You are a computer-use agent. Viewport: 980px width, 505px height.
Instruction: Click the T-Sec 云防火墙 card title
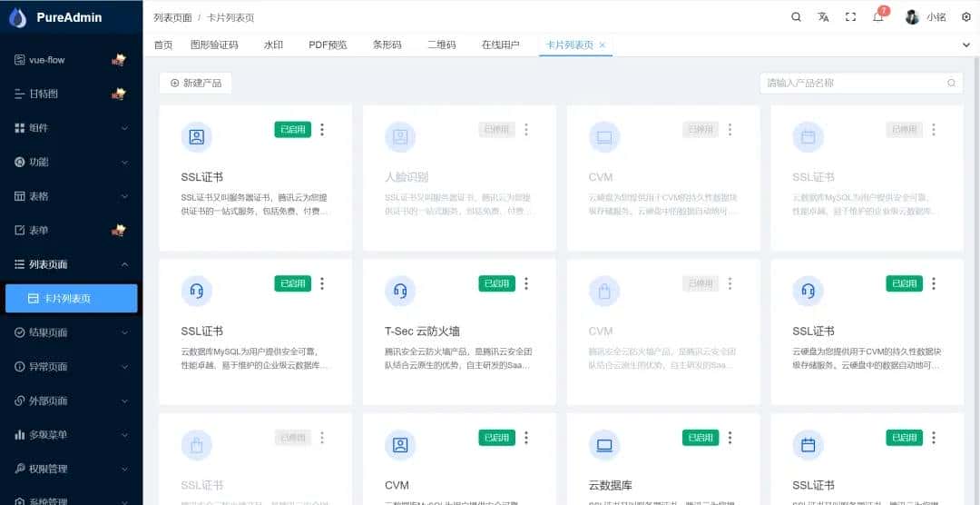click(x=423, y=331)
